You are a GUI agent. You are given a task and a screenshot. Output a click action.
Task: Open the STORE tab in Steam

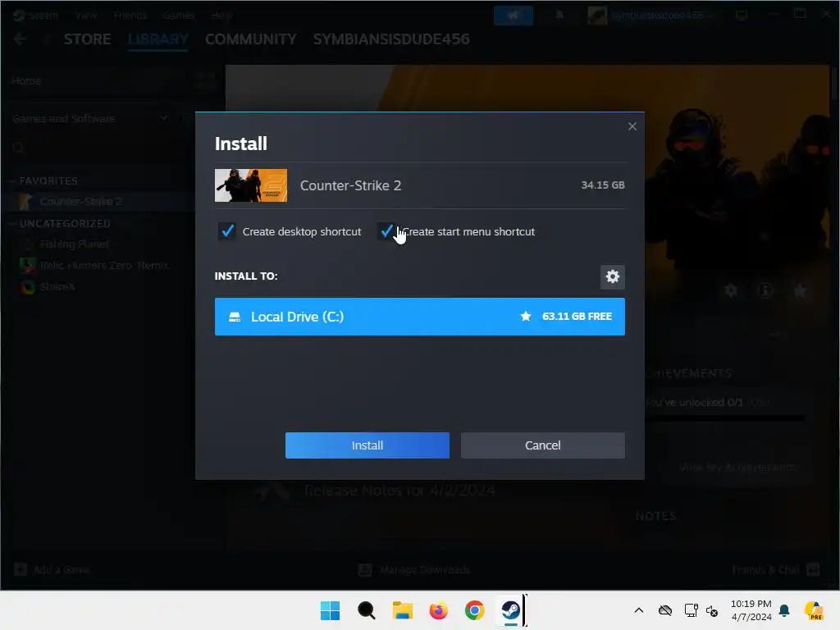click(x=87, y=39)
